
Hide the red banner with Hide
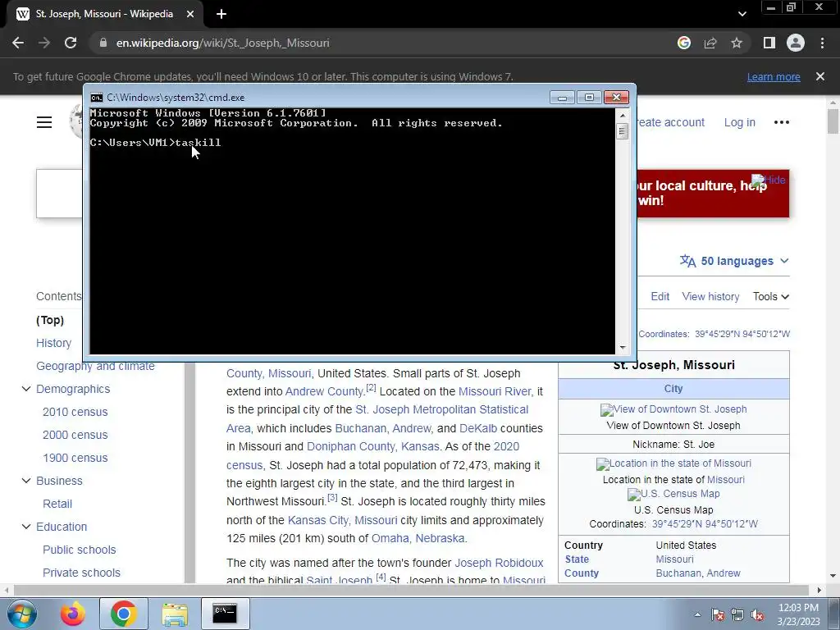point(769,180)
